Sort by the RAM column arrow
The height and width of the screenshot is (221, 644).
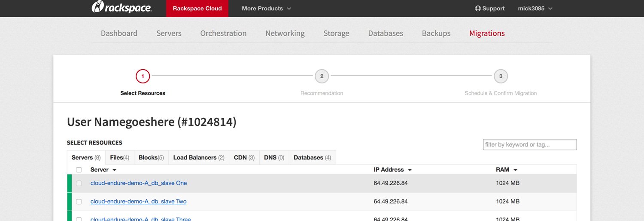[515, 170]
